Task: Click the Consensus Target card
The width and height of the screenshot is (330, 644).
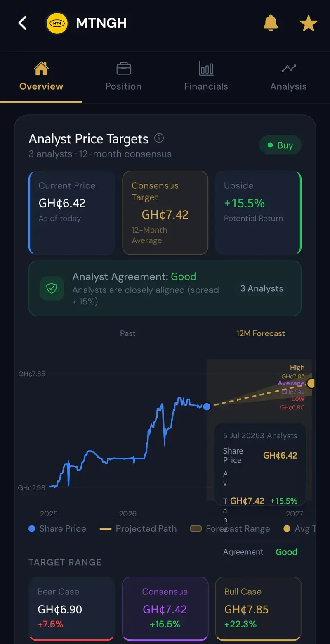Action: pyautogui.click(x=165, y=213)
